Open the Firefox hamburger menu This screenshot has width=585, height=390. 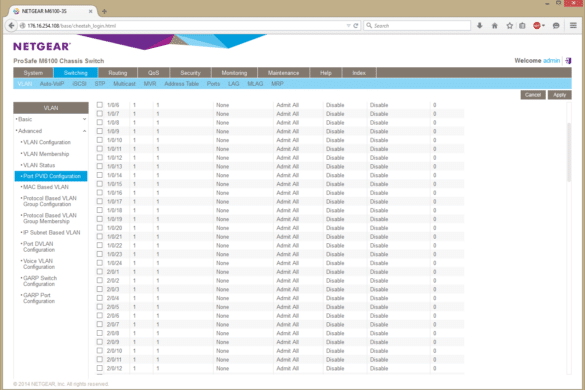point(573,25)
